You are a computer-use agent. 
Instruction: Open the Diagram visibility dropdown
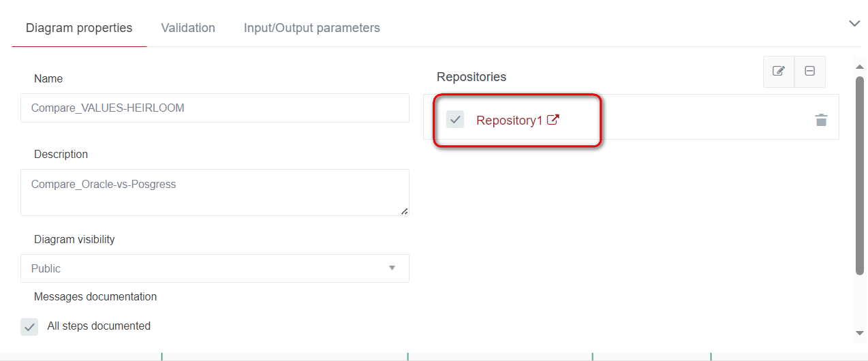pyautogui.click(x=215, y=268)
